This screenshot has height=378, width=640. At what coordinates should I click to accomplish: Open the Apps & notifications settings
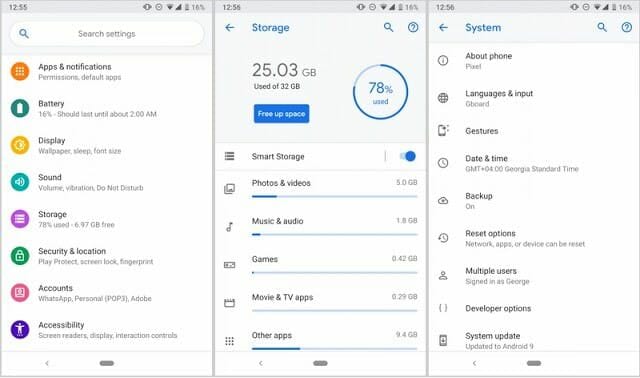[x=107, y=71]
